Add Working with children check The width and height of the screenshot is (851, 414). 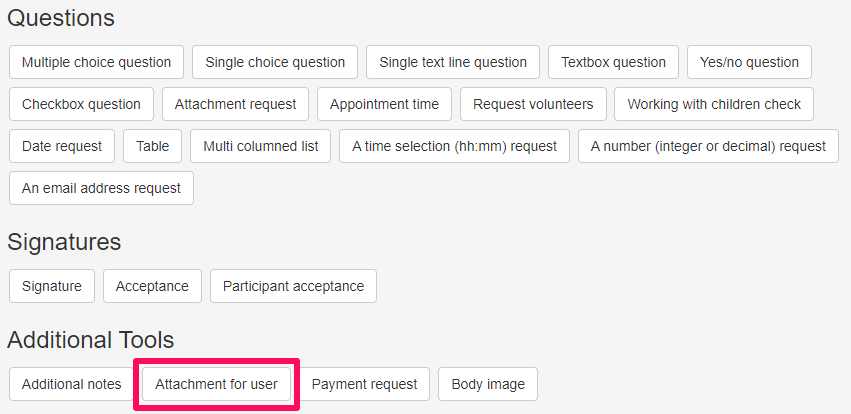pyautogui.click(x=714, y=104)
